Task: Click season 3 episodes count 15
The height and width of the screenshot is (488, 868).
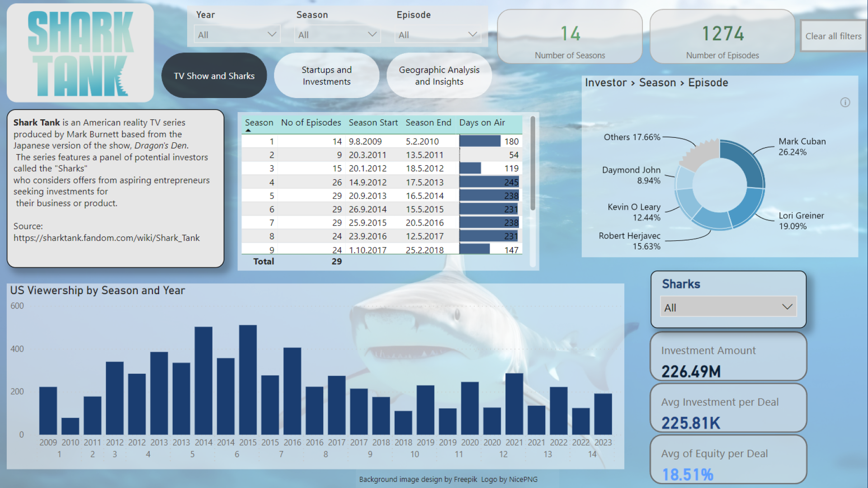Action: click(337, 169)
